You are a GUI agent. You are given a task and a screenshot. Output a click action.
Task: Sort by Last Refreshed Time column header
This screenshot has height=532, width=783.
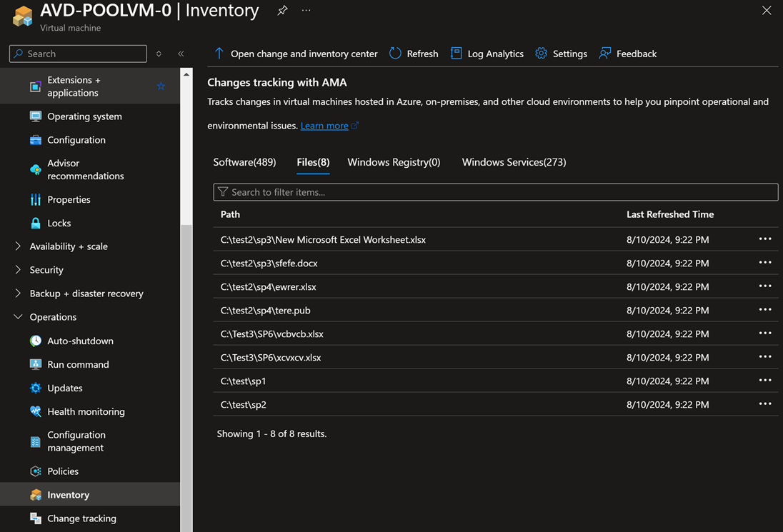pyautogui.click(x=670, y=214)
